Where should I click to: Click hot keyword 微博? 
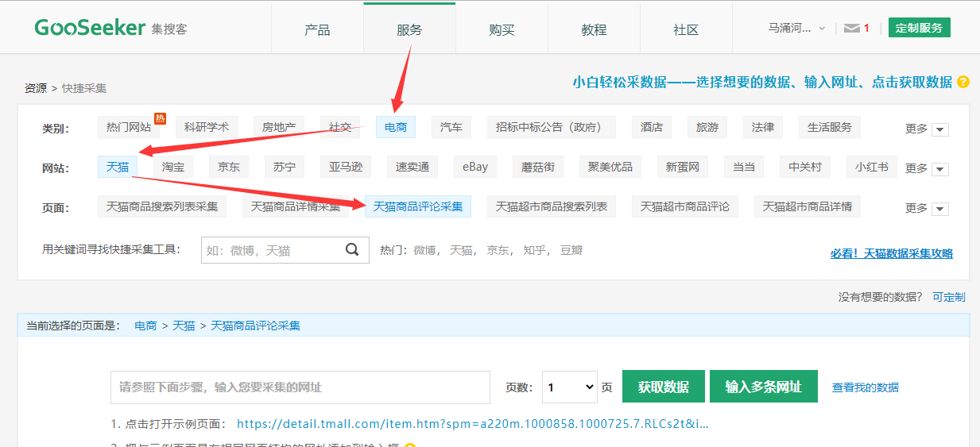(x=425, y=250)
